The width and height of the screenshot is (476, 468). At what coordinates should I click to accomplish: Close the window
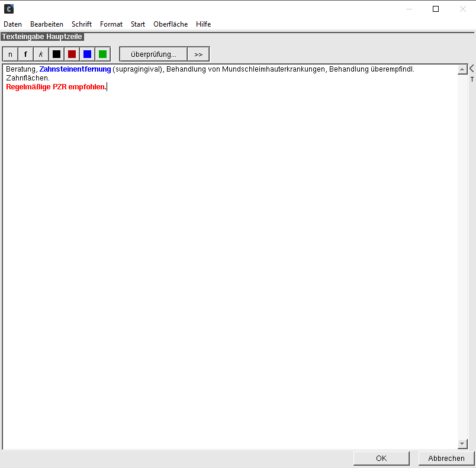(x=462, y=9)
